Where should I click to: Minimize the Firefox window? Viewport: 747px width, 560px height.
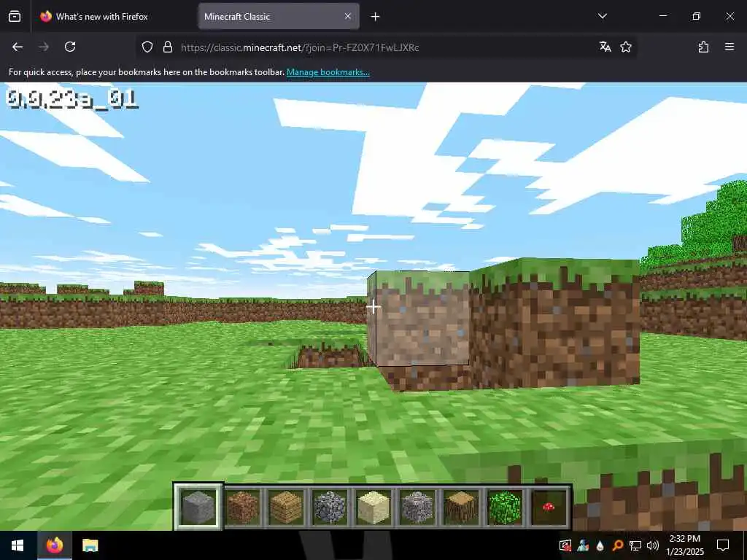click(662, 16)
